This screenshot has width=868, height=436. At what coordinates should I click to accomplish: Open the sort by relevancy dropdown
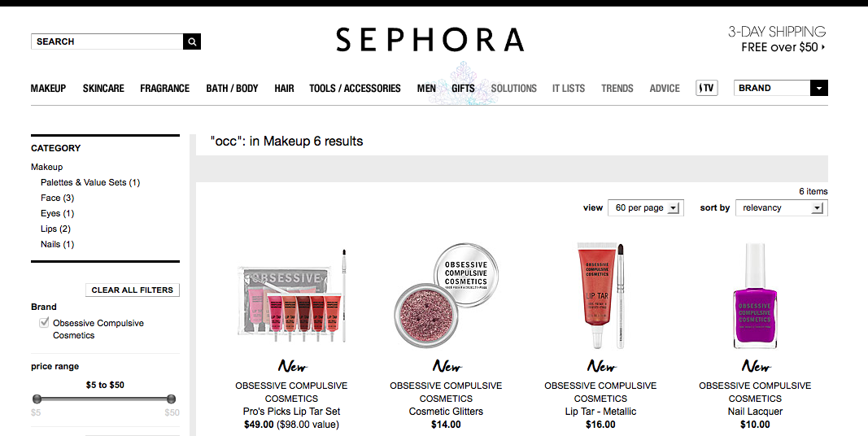[782, 208]
